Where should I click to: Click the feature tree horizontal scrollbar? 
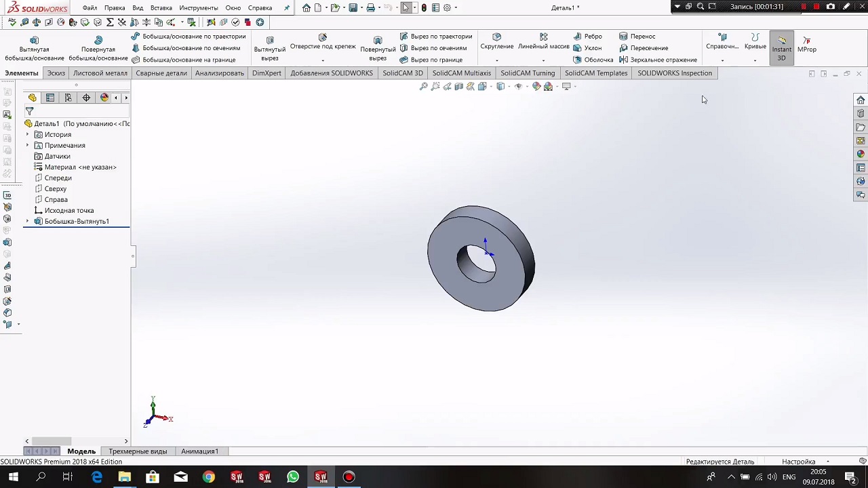click(x=52, y=441)
